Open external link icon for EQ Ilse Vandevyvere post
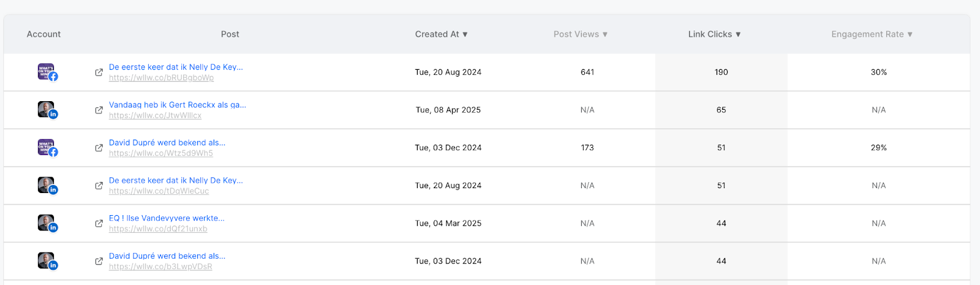 99,224
